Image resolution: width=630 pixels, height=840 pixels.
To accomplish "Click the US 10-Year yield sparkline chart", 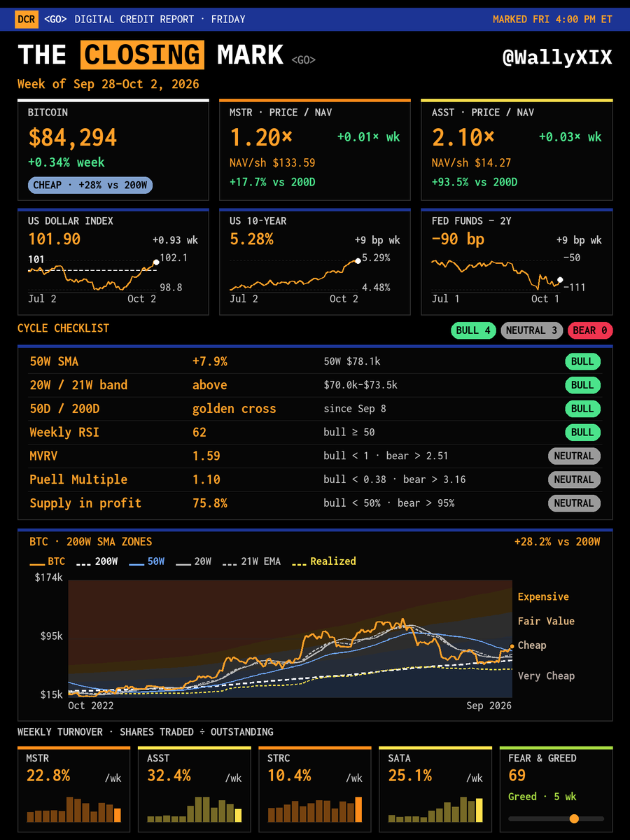I will point(295,275).
